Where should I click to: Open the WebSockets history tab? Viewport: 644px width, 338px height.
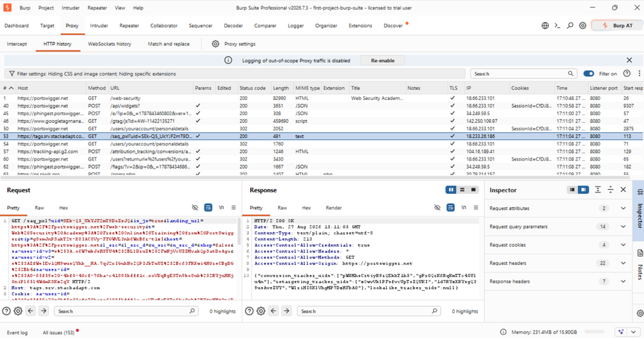click(x=109, y=44)
